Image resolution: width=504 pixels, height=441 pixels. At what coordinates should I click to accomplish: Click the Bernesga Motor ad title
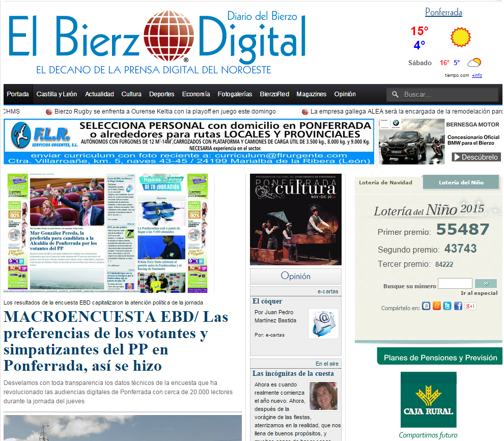(472, 124)
